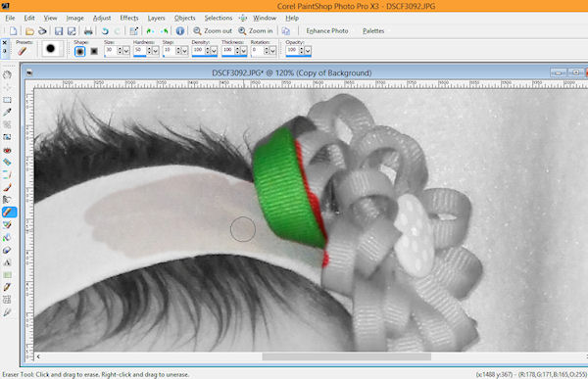Open the Step value dropdown

pyautogui.click(x=184, y=51)
